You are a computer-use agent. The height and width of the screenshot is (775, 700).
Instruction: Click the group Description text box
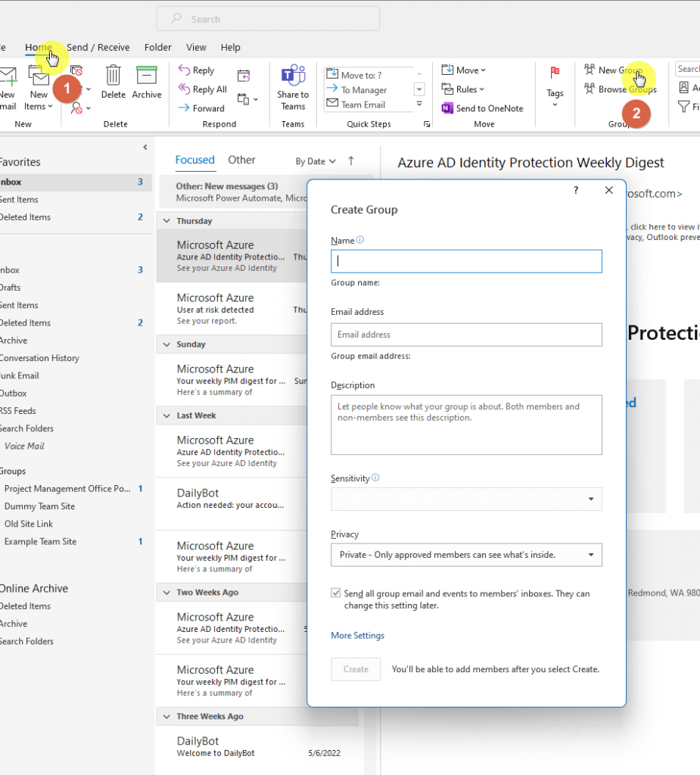(x=466, y=425)
